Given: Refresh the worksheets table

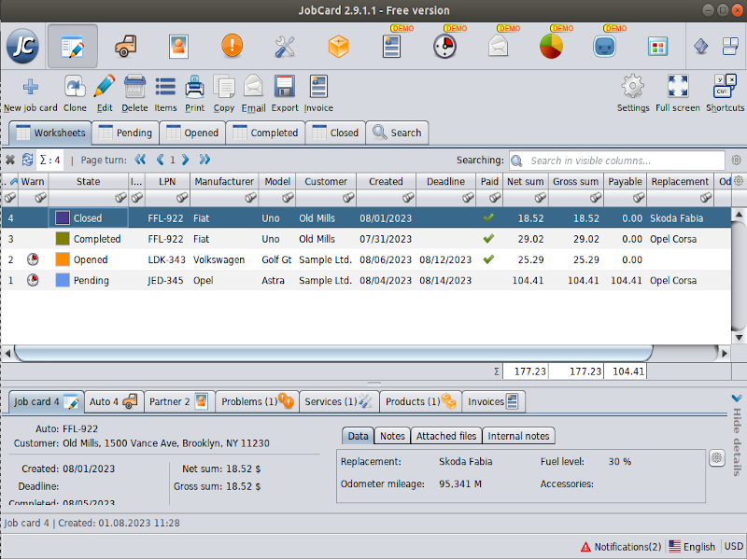Looking at the screenshot, I should 28,160.
